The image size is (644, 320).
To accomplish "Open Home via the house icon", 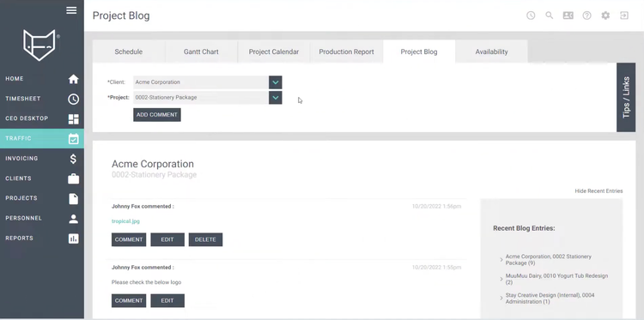I will (74, 79).
